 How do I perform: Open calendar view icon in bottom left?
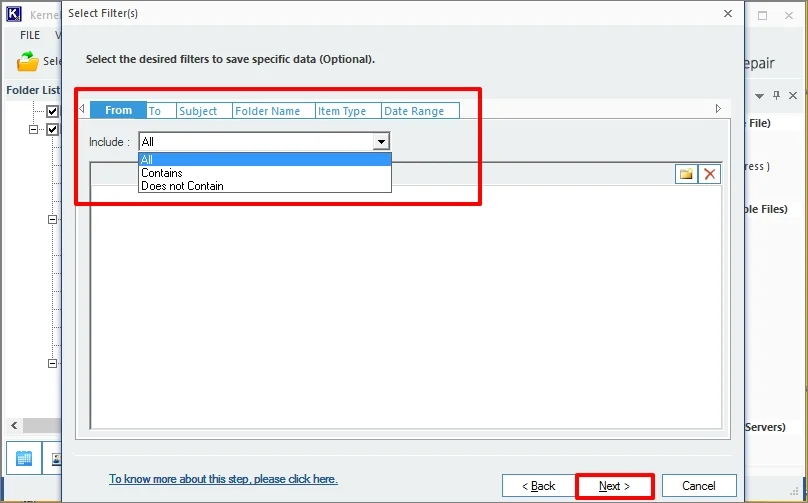click(x=24, y=458)
